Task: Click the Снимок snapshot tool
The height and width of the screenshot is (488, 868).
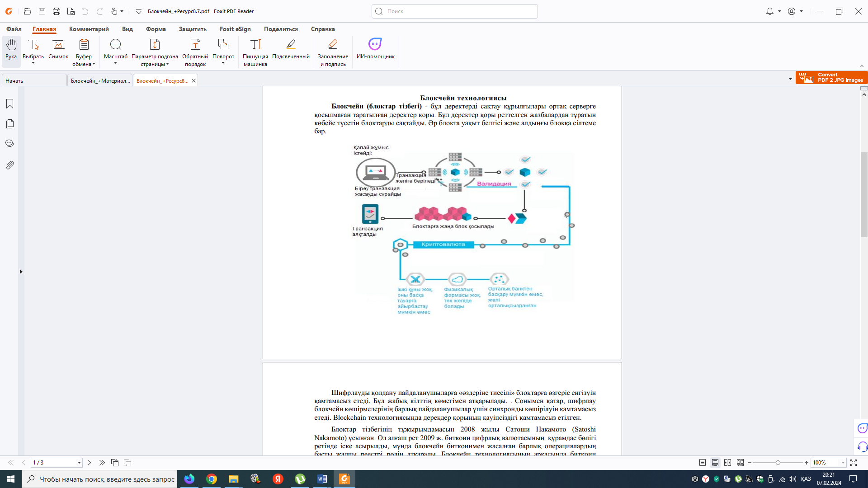Action: tap(58, 49)
